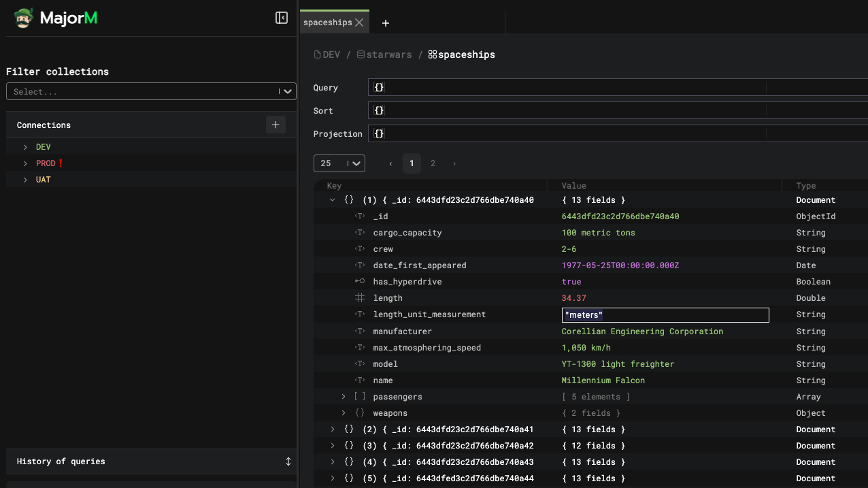Collapse document (1) in the results
The height and width of the screenshot is (488, 868).
click(333, 200)
